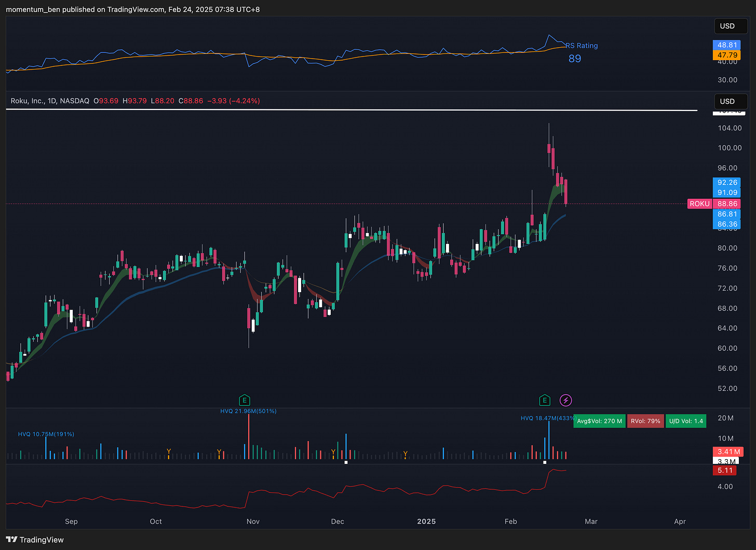Click the tallest red volume bar in November
The width and height of the screenshot is (756, 550).
point(248,437)
